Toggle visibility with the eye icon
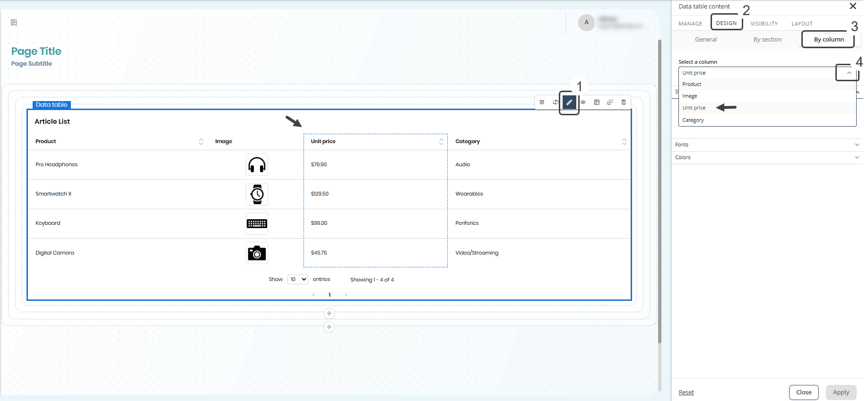This screenshot has height=401, width=868. click(x=583, y=102)
